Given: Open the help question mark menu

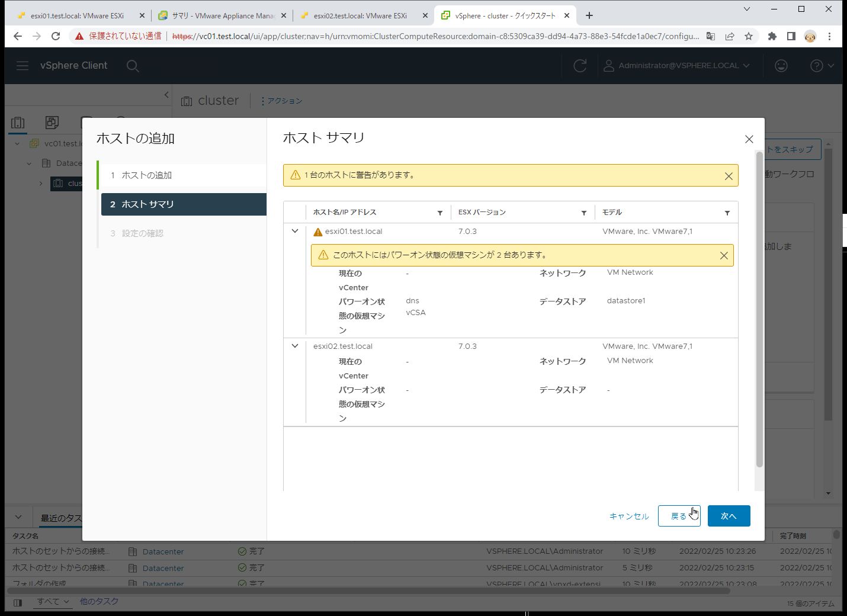Looking at the screenshot, I should (822, 66).
